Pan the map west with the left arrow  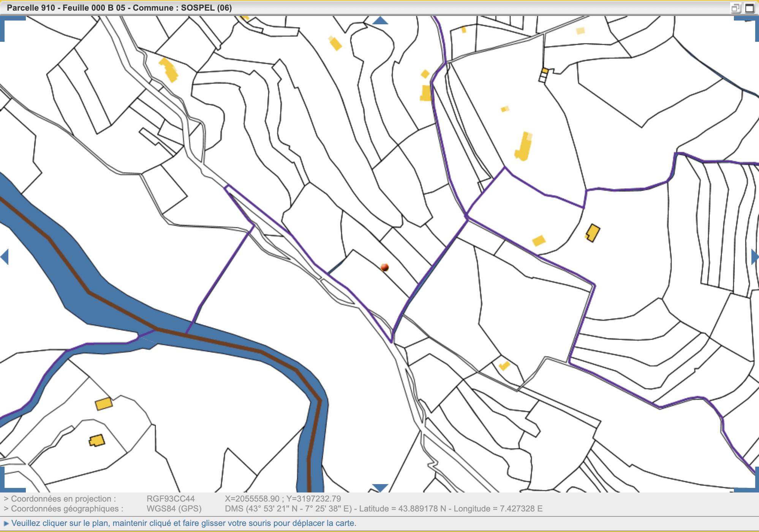click(5, 257)
